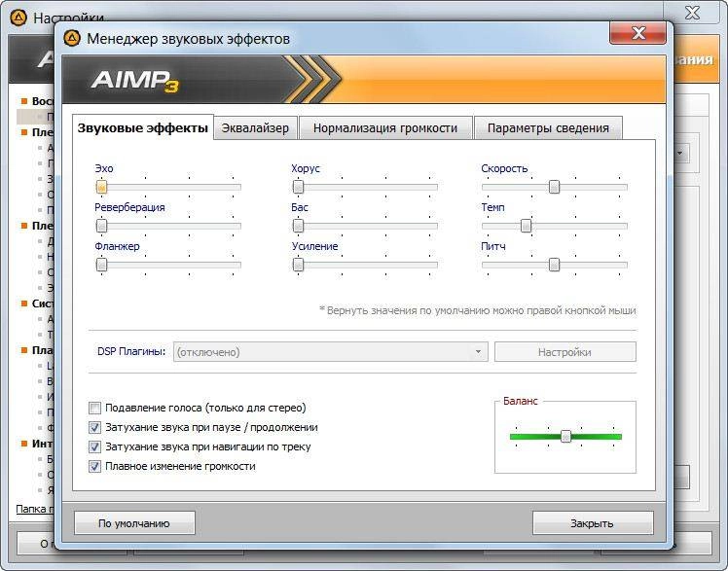Click the Реверберация slider handle
Screen dimensions: 728x571
[101, 226]
